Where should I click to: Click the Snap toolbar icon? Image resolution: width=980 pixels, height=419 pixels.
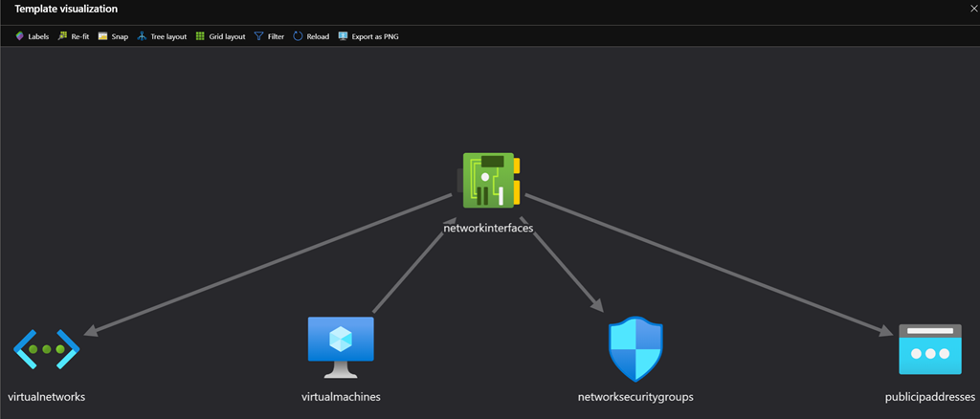(103, 36)
